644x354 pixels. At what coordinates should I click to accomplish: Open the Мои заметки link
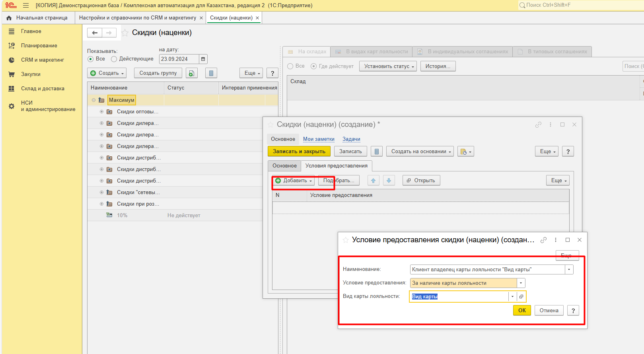tap(319, 139)
